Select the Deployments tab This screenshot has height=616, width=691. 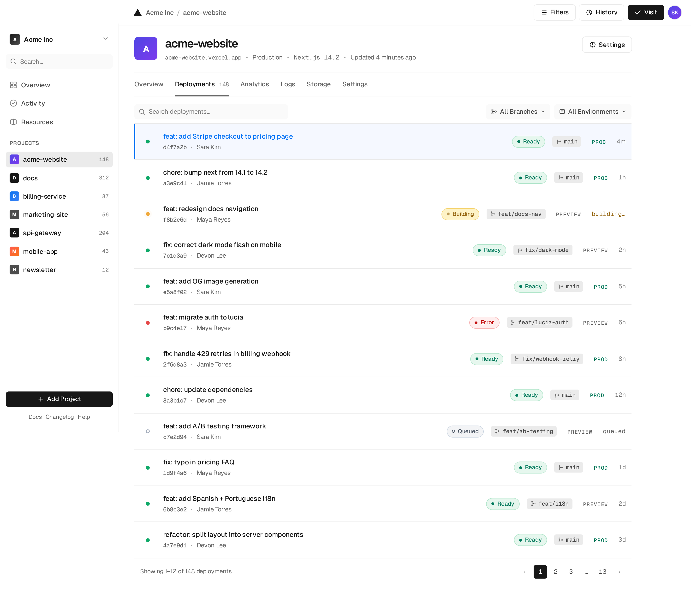pos(202,84)
